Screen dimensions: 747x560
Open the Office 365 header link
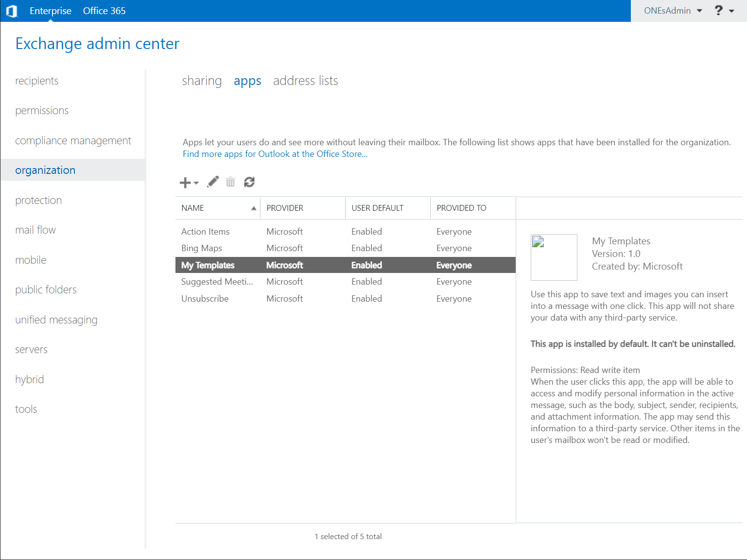(x=104, y=11)
